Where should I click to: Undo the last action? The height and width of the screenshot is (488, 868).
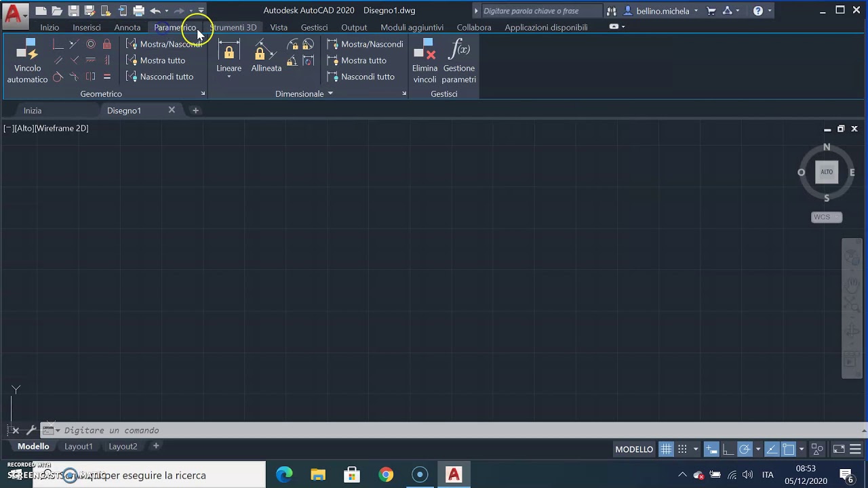155,11
